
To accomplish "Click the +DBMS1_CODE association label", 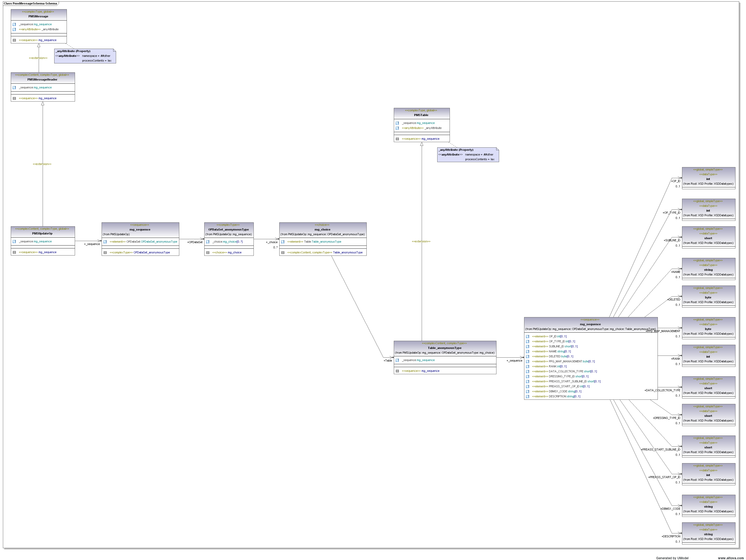I will [x=670, y=509].
